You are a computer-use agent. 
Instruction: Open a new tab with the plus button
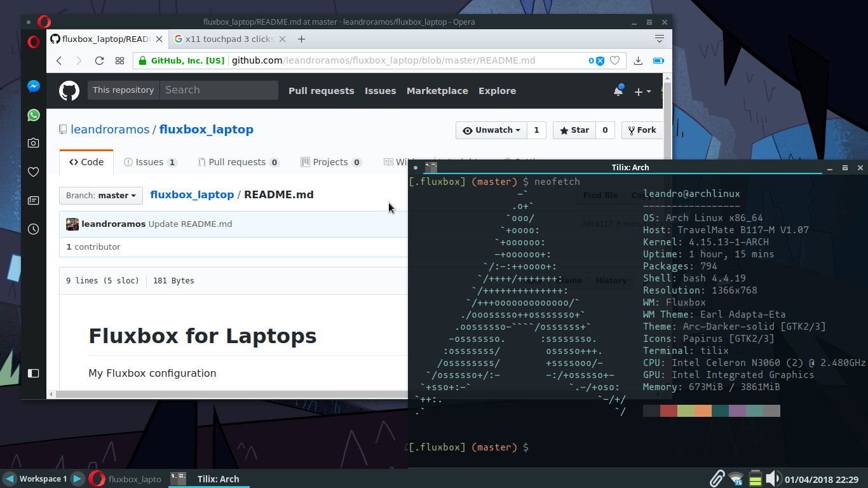[x=302, y=39]
